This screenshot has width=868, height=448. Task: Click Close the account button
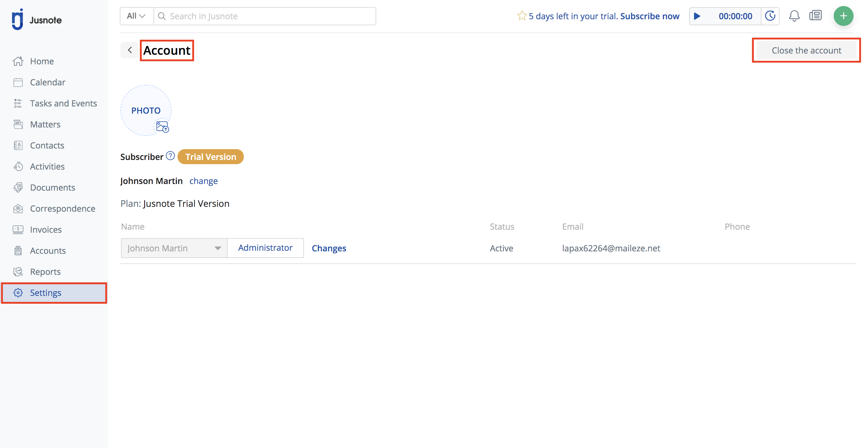(x=806, y=50)
